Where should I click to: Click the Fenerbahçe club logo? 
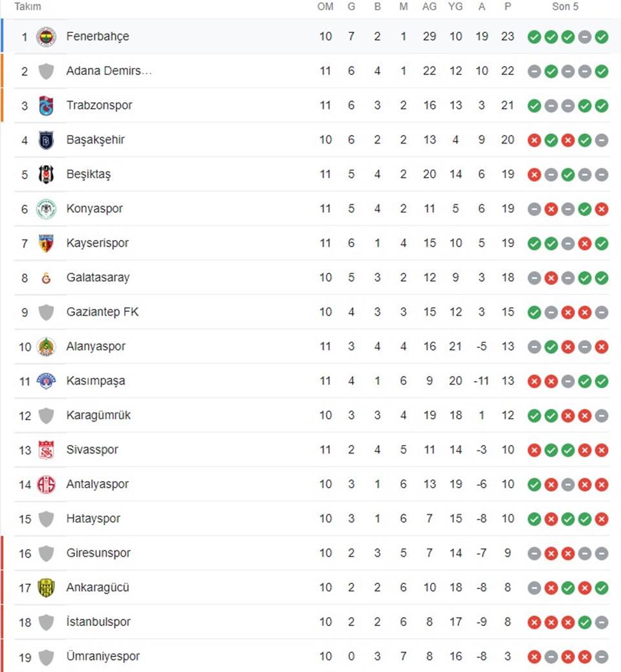(46, 37)
